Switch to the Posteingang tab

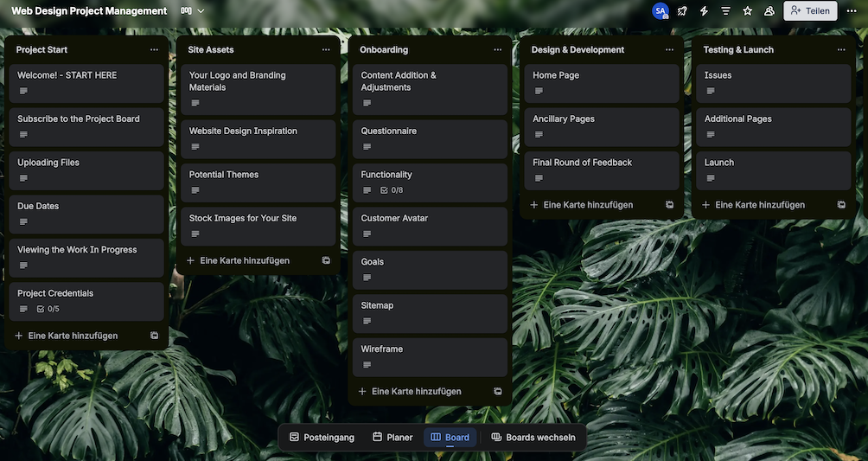(322, 437)
